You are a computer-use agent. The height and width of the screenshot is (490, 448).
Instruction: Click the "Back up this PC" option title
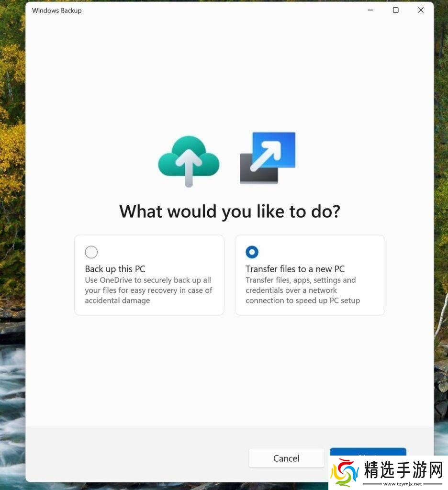pyautogui.click(x=115, y=269)
